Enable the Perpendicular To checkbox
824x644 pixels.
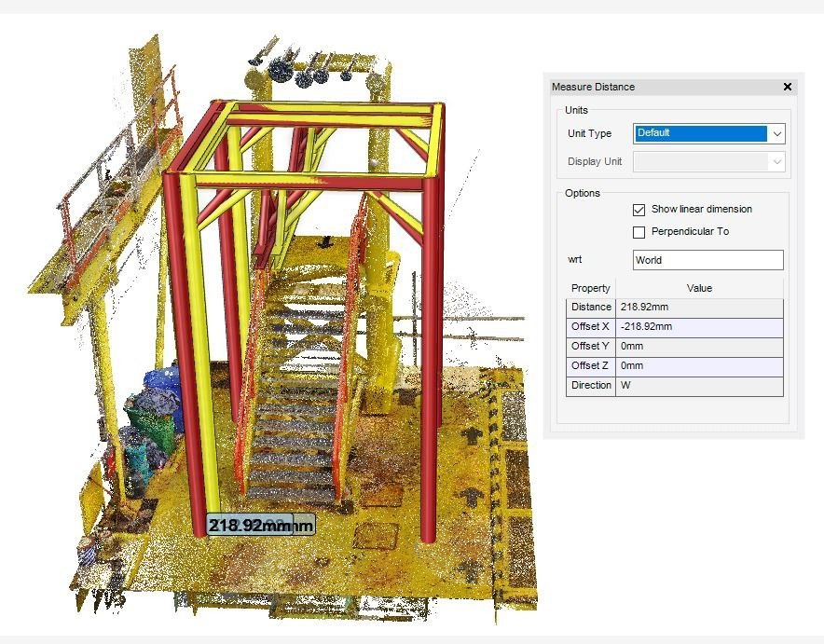click(639, 232)
